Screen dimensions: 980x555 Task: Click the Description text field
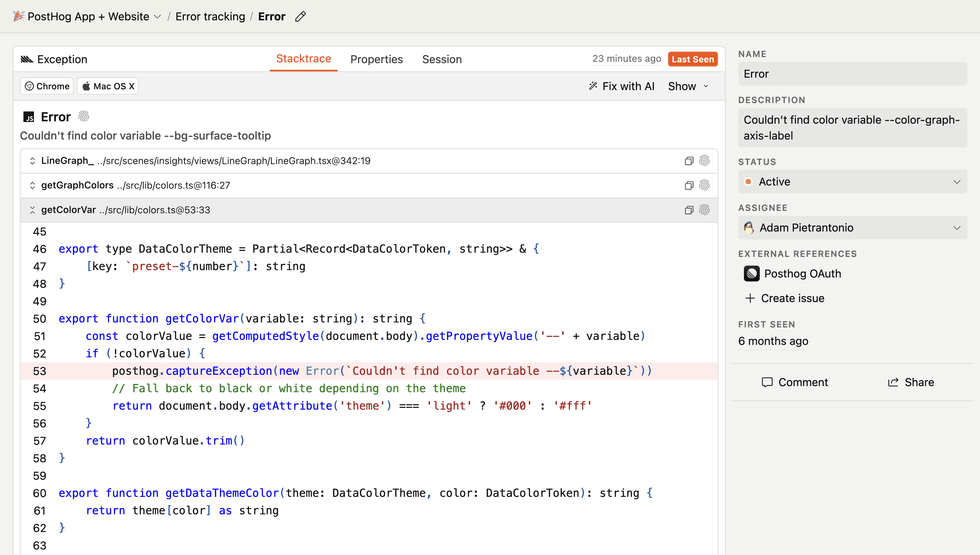coord(852,128)
